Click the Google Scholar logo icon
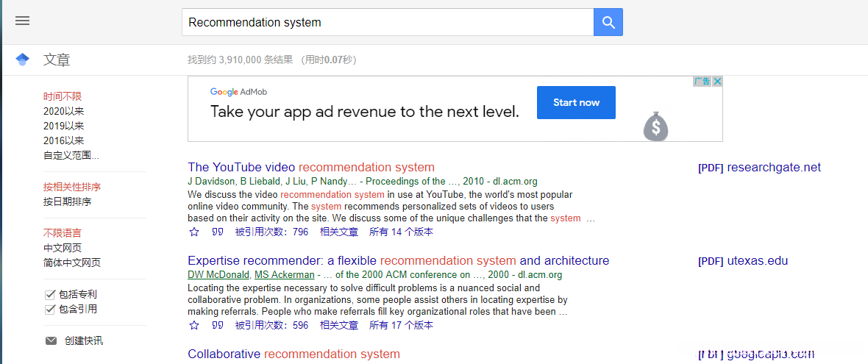 tap(22, 59)
